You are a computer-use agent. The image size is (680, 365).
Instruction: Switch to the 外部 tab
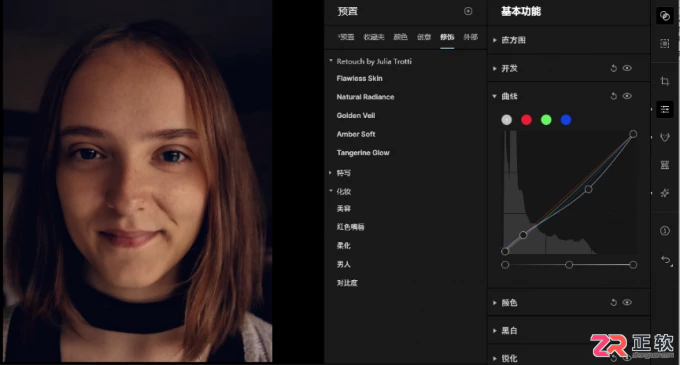pyautogui.click(x=471, y=37)
